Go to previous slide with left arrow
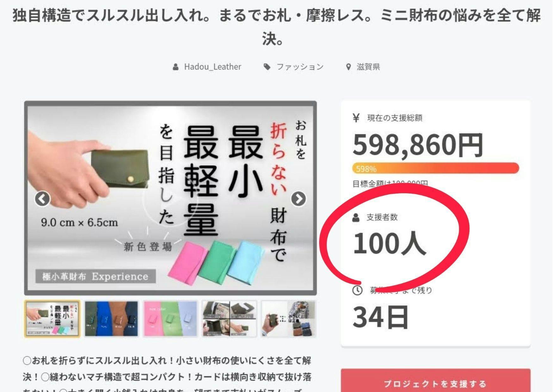Screen dimensions: 553x392 pos(42,199)
